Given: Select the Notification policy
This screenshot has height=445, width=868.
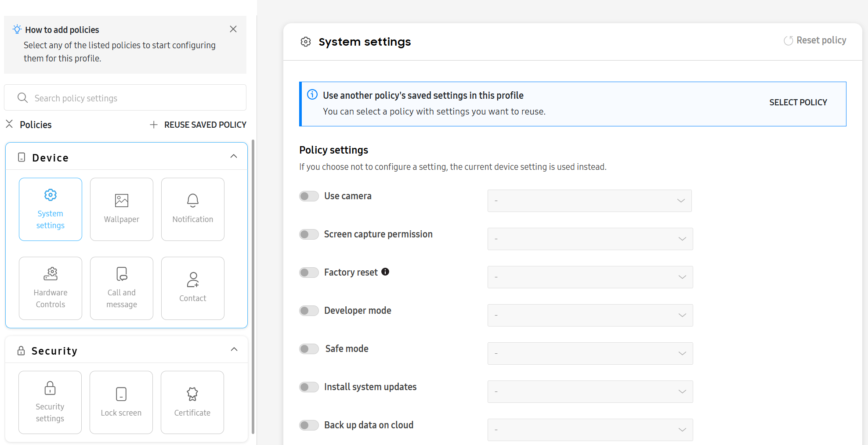Looking at the screenshot, I should (x=192, y=209).
